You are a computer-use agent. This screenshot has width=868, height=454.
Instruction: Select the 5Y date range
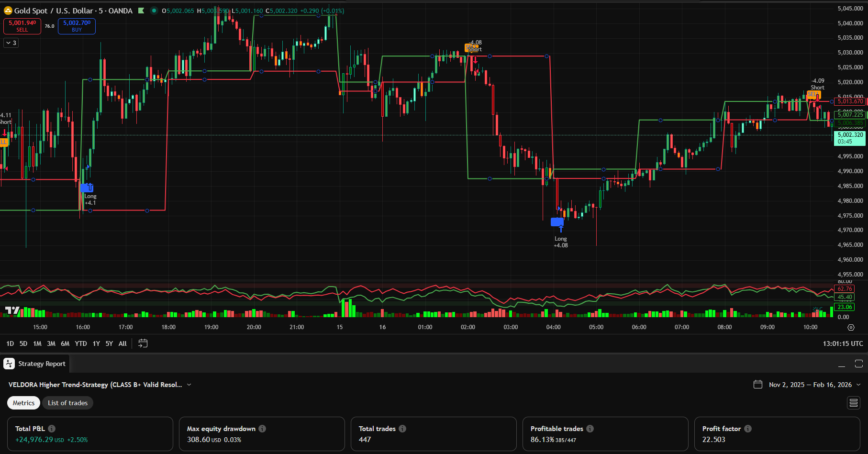(x=109, y=343)
